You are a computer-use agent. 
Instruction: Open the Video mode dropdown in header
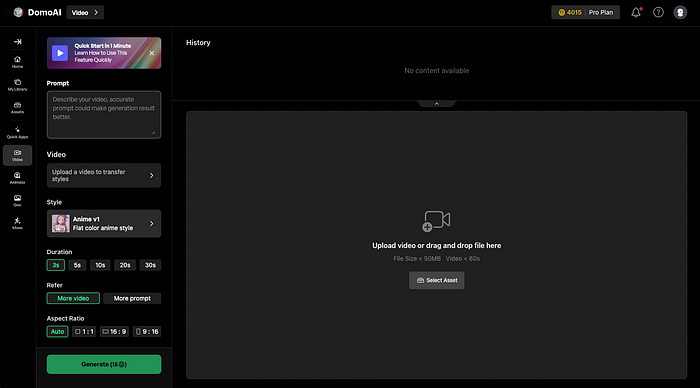point(85,13)
